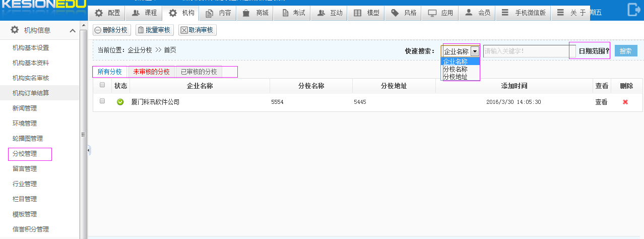Open the 应用 monitor menu
The height and width of the screenshot is (239, 644).
point(441,13)
